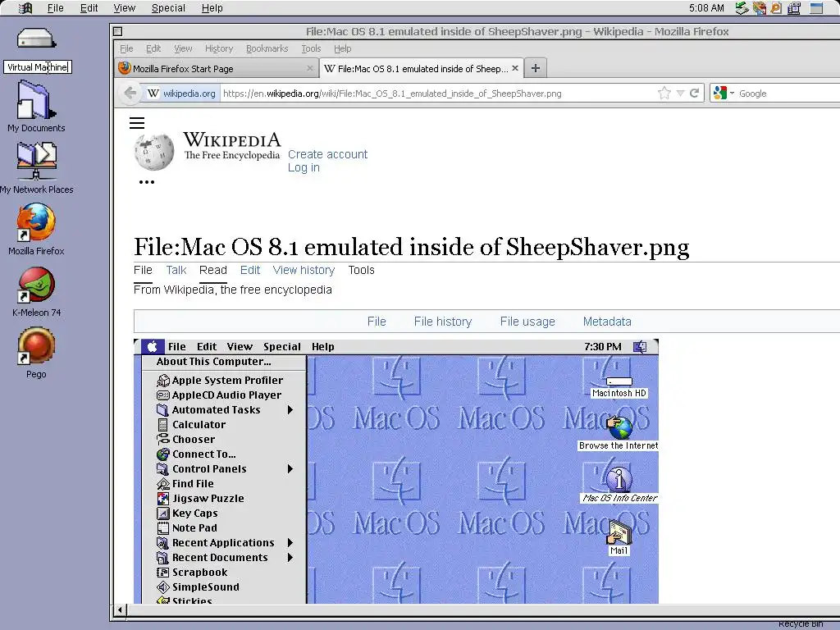840x630 pixels.
Task: Open Firefox History menu
Action: coord(218,48)
